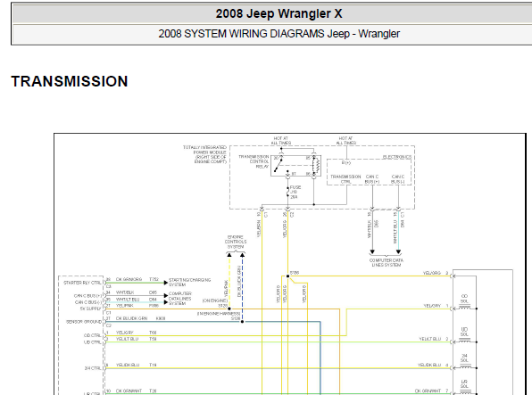Viewport: 532px width, 395px height.
Task: Click the fuse symbol beside 'FUSE J10'
Action: [287, 193]
